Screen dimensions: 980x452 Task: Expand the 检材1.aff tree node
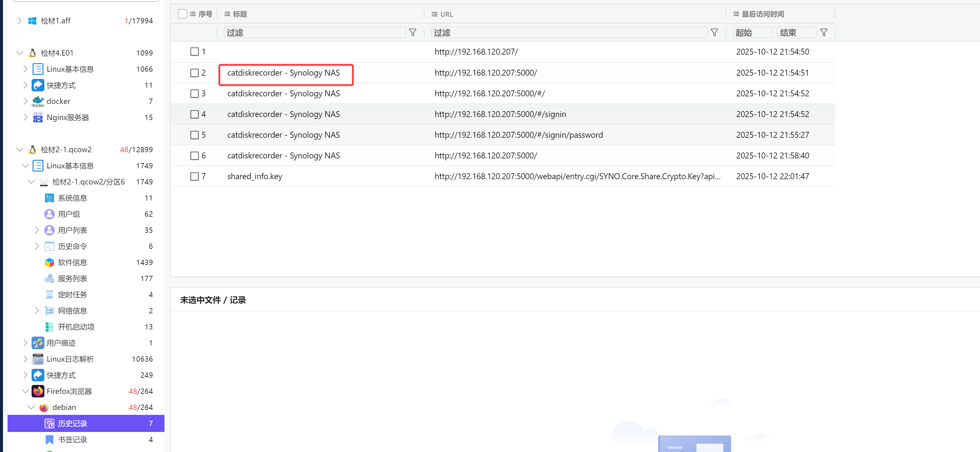click(19, 20)
